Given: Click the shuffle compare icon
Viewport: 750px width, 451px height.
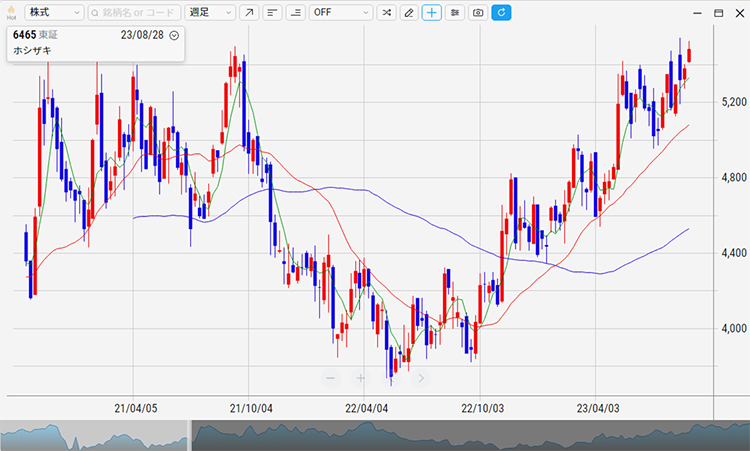Looking at the screenshot, I should [386, 13].
